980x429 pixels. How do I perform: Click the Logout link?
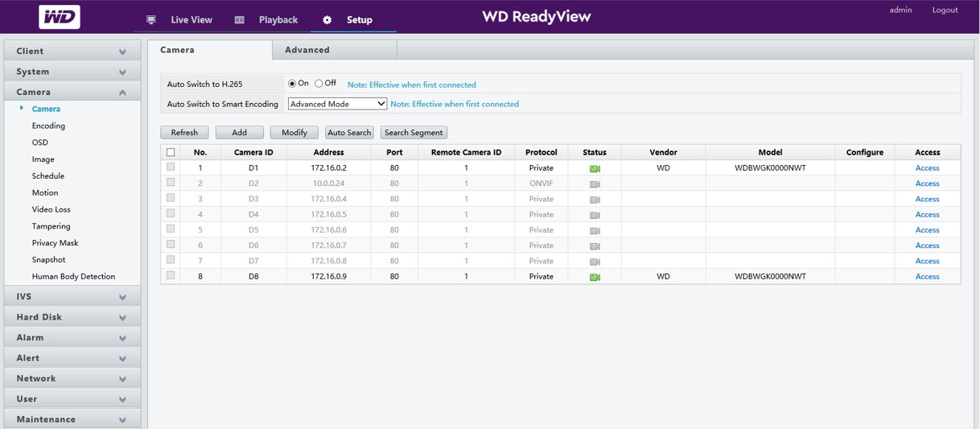tap(945, 10)
